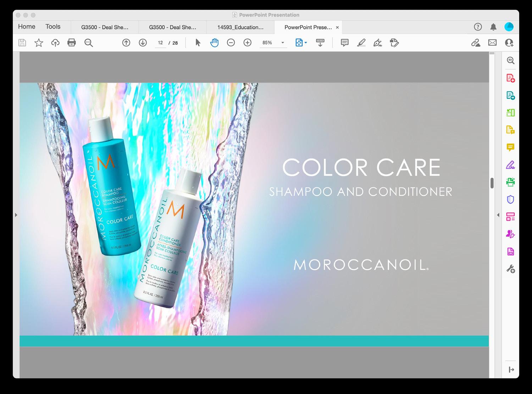Screen dimensions: 532x394
Task: Share a link to the file
Action: tap(476, 43)
